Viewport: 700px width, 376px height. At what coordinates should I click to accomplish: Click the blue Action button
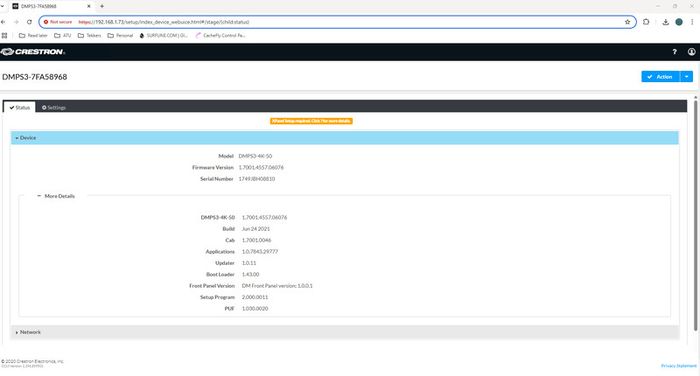(660, 77)
